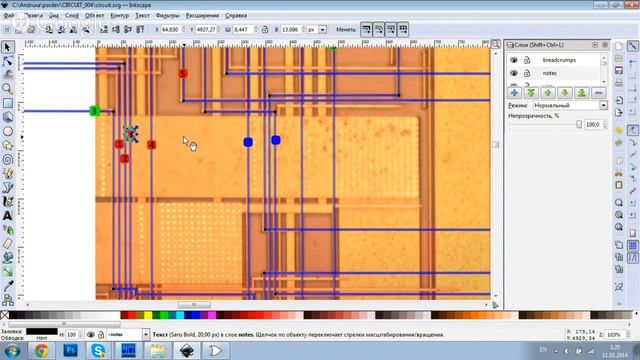Select the Rectangle tool

(7, 103)
